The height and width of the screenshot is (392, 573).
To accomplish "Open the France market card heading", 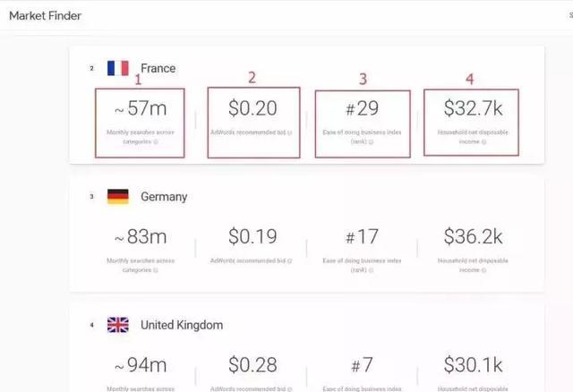I will [158, 68].
